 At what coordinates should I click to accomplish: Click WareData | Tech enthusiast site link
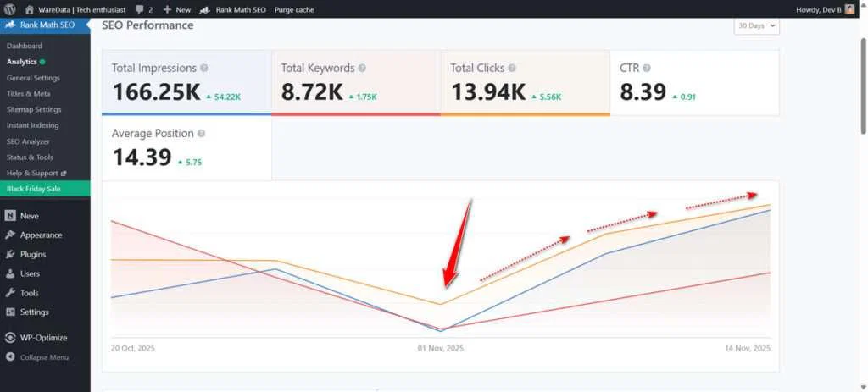(x=82, y=9)
